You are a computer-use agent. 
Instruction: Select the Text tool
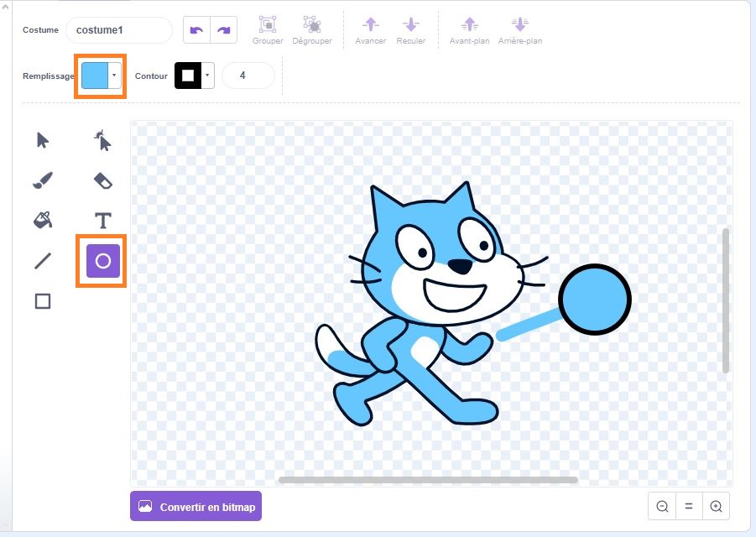tap(102, 221)
